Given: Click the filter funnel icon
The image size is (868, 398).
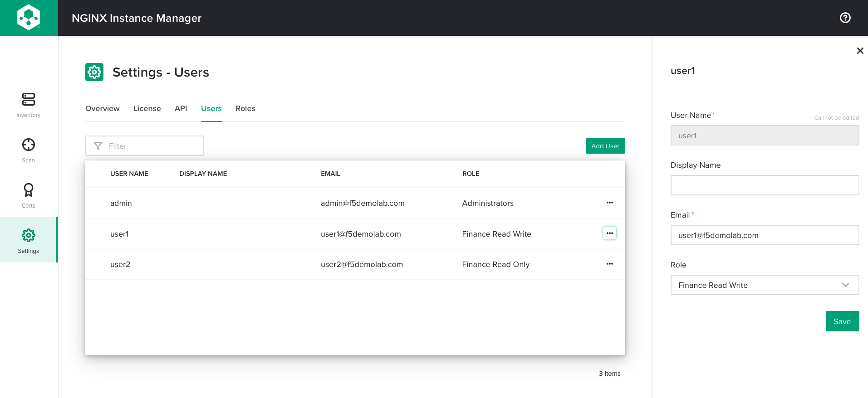Looking at the screenshot, I should [x=98, y=146].
